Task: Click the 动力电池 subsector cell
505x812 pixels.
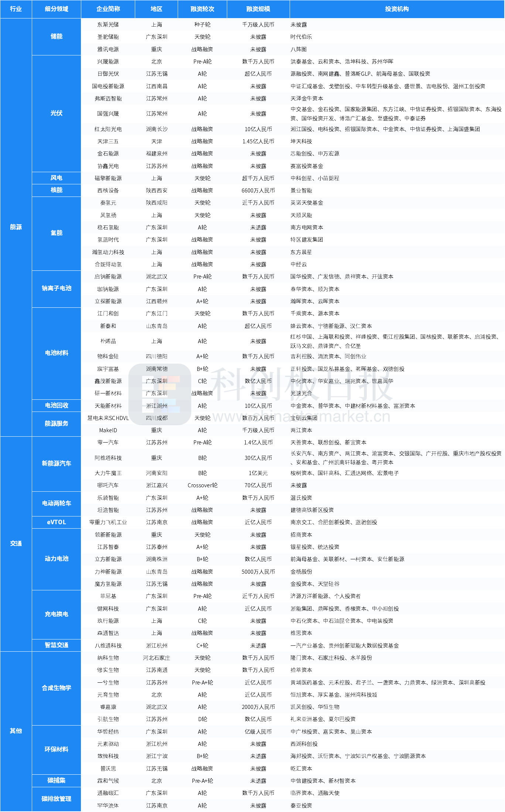Action: 57,559
